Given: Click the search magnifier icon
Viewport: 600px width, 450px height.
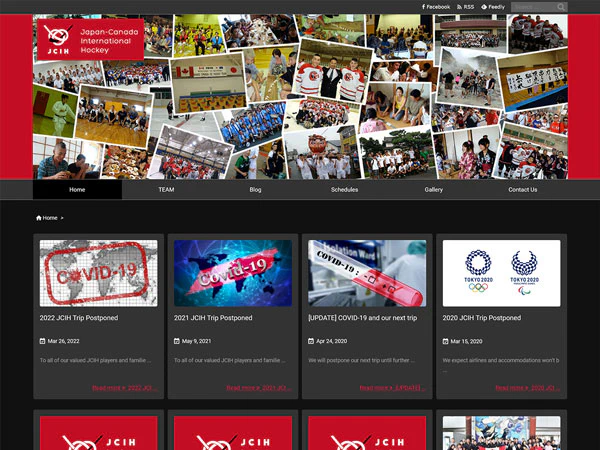Looking at the screenshot, I should [x=561, y=7].
